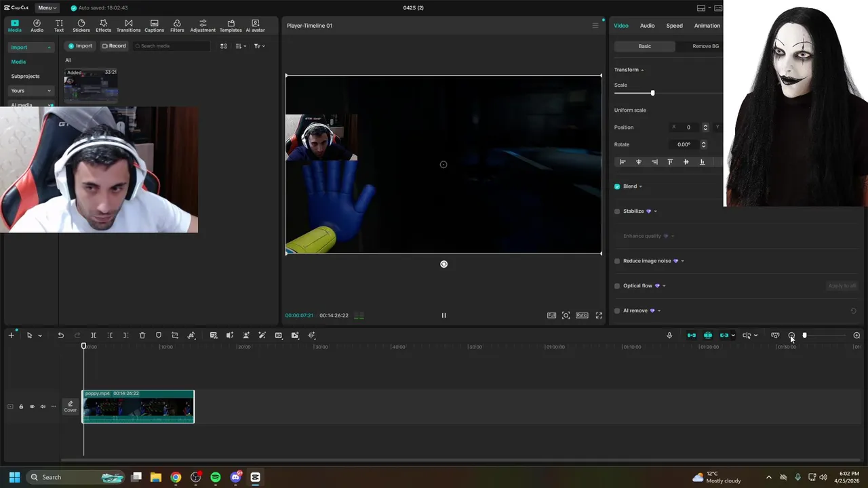Click the Position X value field
Screen dimensions: 868x488
coord(686,127)
